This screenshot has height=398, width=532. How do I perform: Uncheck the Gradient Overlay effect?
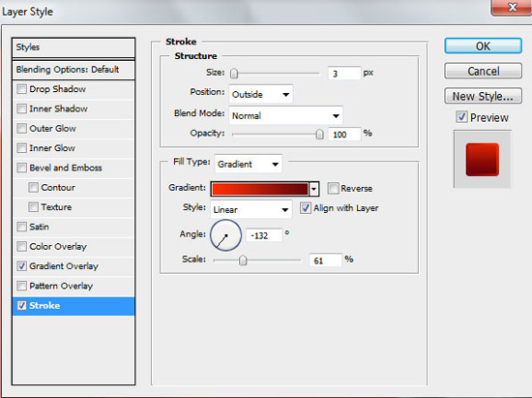[21, 266]
